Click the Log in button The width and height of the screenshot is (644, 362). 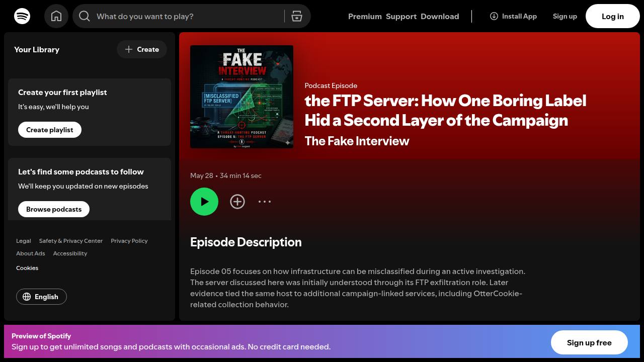coord(613,16)
